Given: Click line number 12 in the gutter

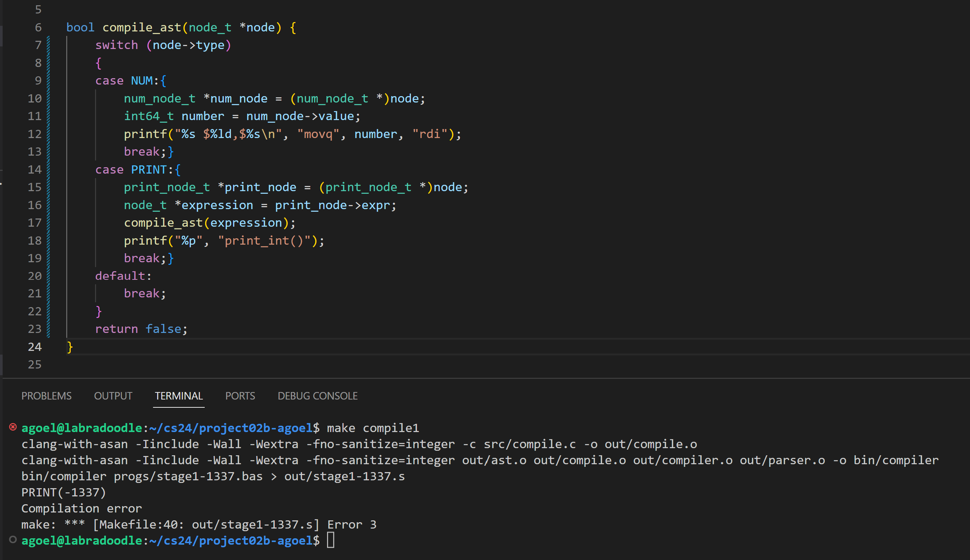Looking at the screenshot, I should tap(35, 134).
